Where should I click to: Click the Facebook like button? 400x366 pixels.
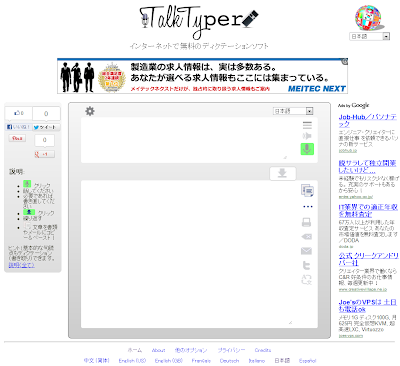[19, 127]
